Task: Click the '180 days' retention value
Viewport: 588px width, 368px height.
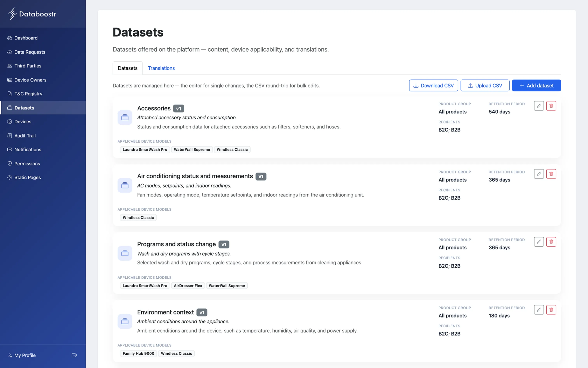Action: pyautogui.click(x=499, y=316)
